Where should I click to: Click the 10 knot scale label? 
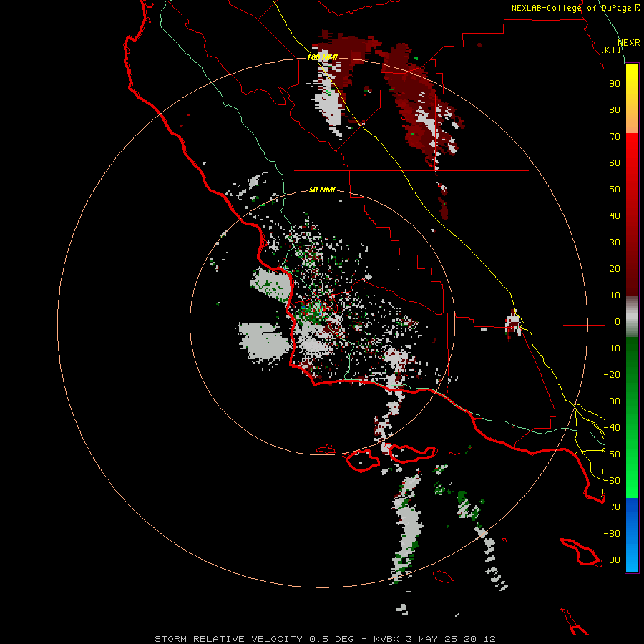tap(615, 296)
